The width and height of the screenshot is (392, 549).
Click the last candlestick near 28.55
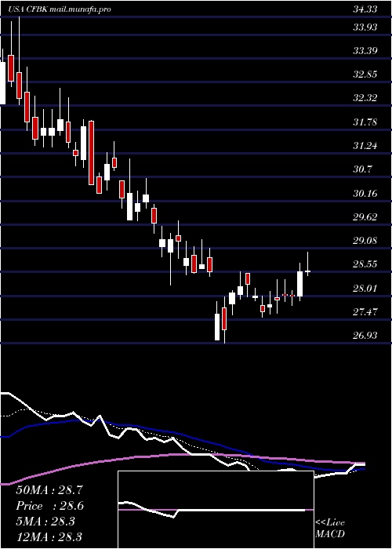point(308,264)
